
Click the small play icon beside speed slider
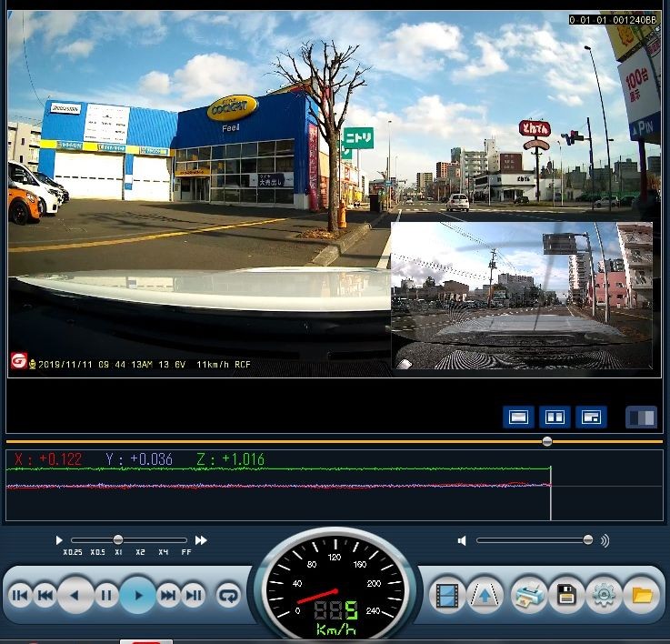point(59,540)
